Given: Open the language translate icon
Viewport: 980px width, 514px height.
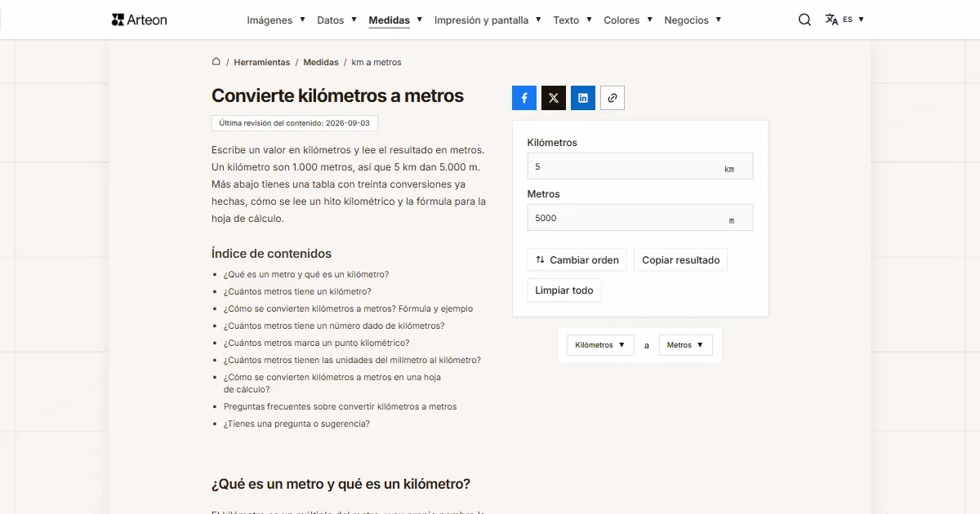Looking at the screenshot, I should pyautogui.click(x=831, y=20).
